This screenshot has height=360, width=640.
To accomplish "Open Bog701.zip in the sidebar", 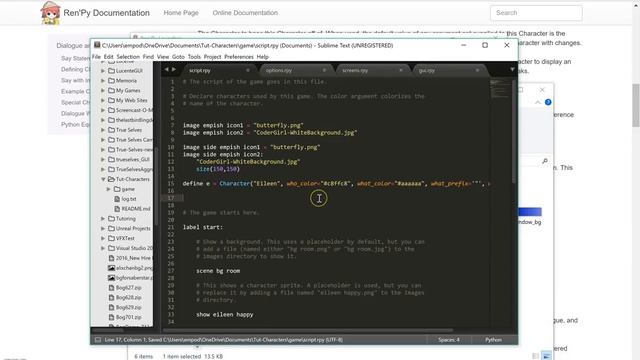I will click(129, 317).
